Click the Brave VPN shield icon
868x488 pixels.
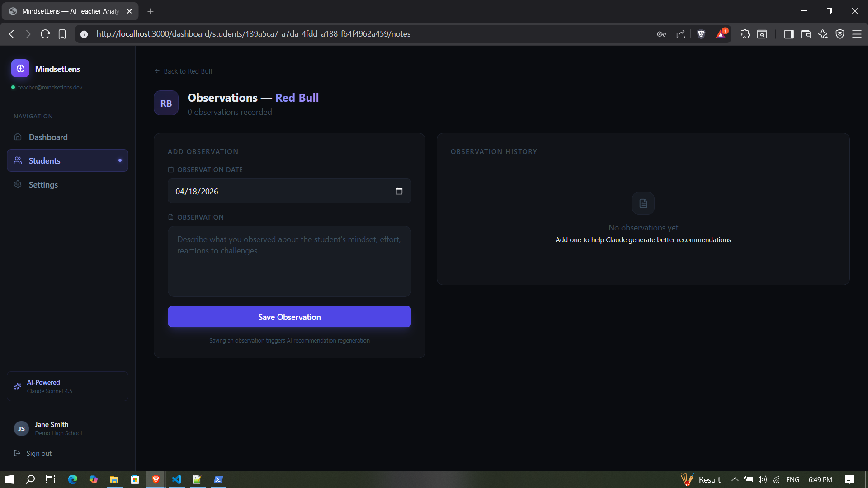tap(840, 34)
